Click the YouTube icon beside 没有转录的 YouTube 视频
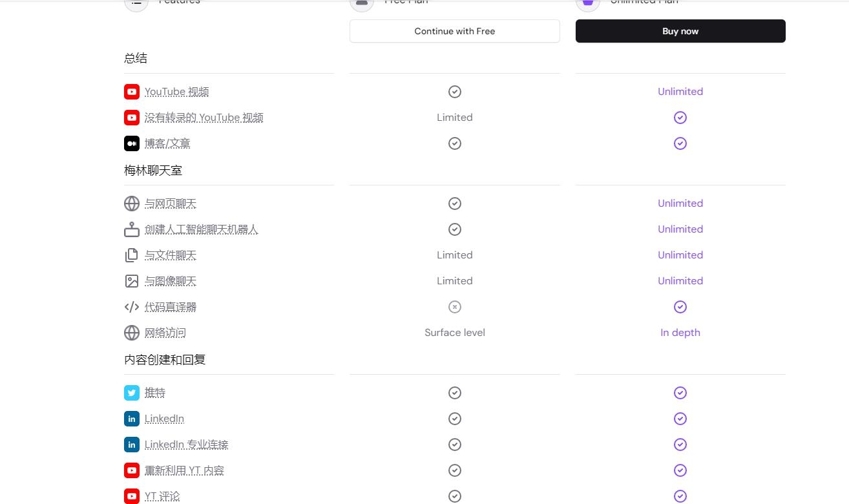 coord(132,118)
